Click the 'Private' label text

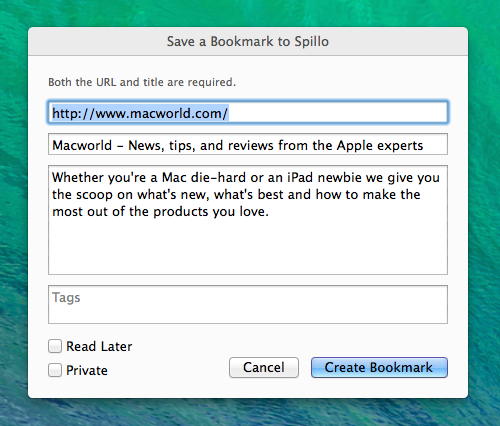click(x=87, y=370)
